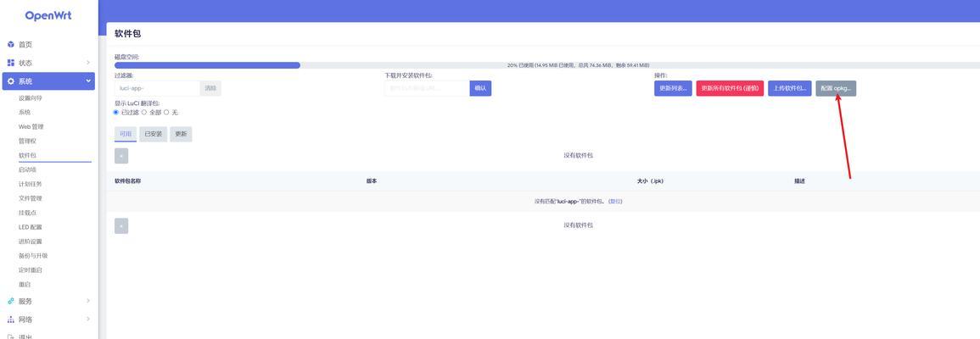
Task: Open 备份与升级 page
Action: click(33, 256)
